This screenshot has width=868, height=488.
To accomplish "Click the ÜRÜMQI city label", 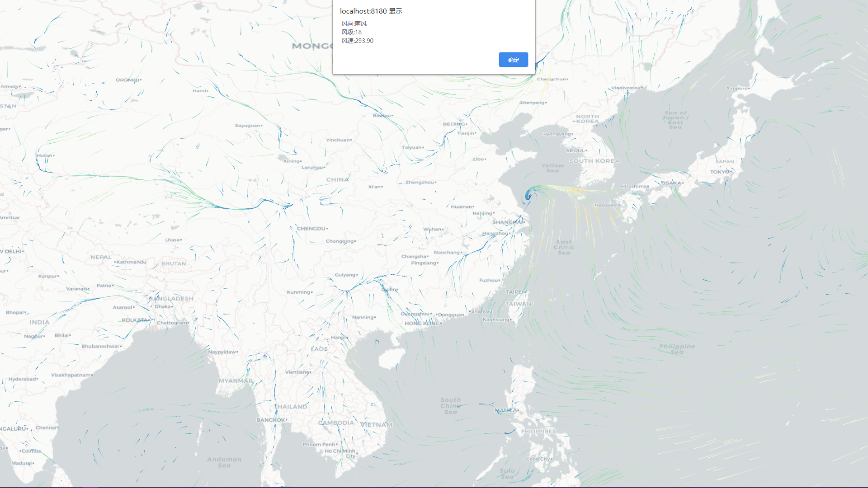I will coord(128,80).
